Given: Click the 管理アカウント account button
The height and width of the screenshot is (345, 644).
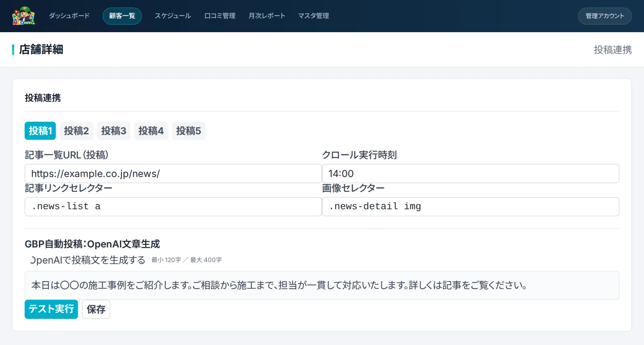Looking at the screenshot, I should click(x=605, y=16).
